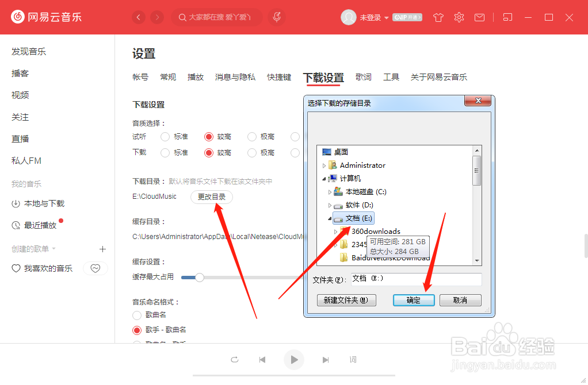Close the directory chooser dialog
The width and height of the screenshot is (588, 385).
click(478, 101)
